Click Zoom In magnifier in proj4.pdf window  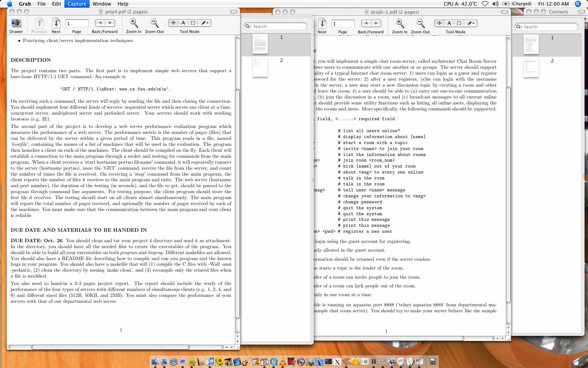point(134,23)
